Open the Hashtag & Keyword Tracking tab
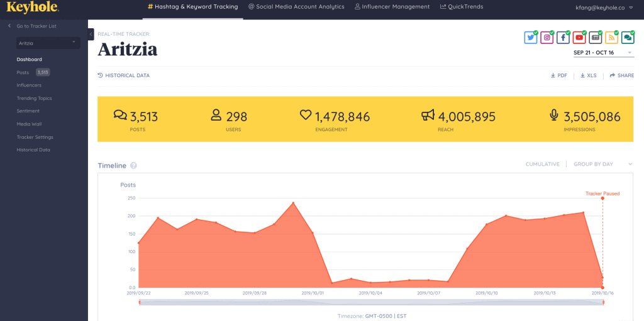644x321 pixels. coord(192,7)
